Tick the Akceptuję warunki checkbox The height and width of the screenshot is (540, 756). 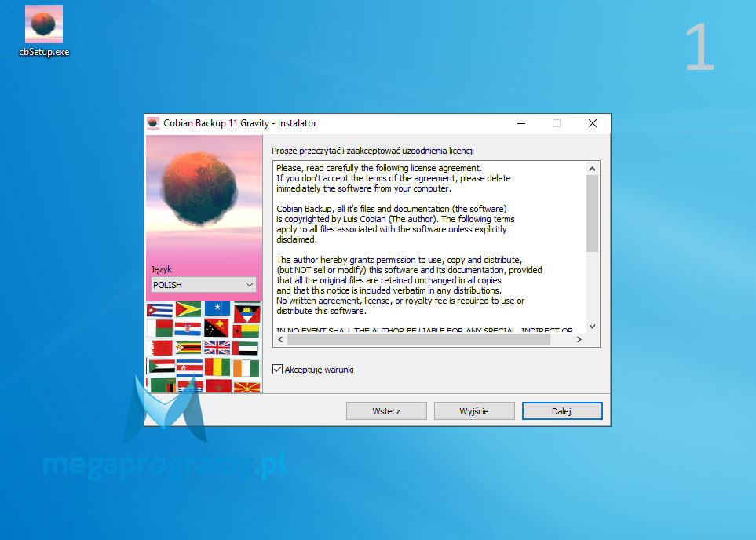[x=277, y=370]
